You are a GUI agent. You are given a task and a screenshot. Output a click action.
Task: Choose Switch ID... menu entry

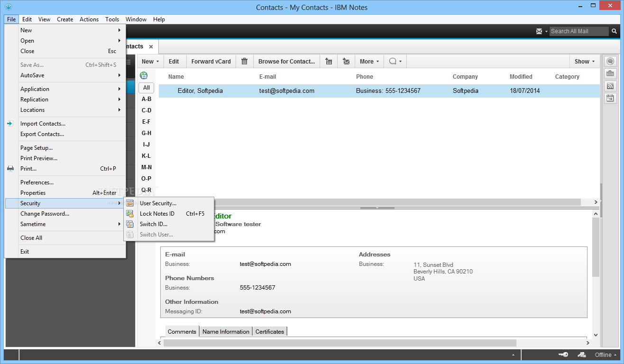(169, 224)
